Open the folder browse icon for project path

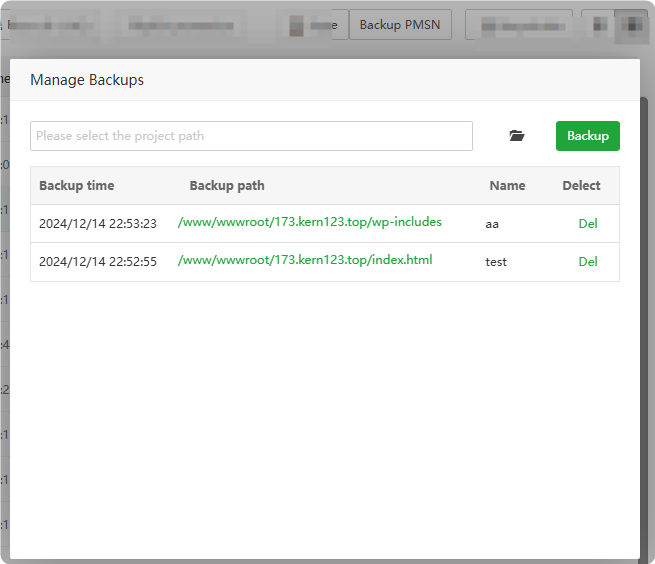pos(516,136)
